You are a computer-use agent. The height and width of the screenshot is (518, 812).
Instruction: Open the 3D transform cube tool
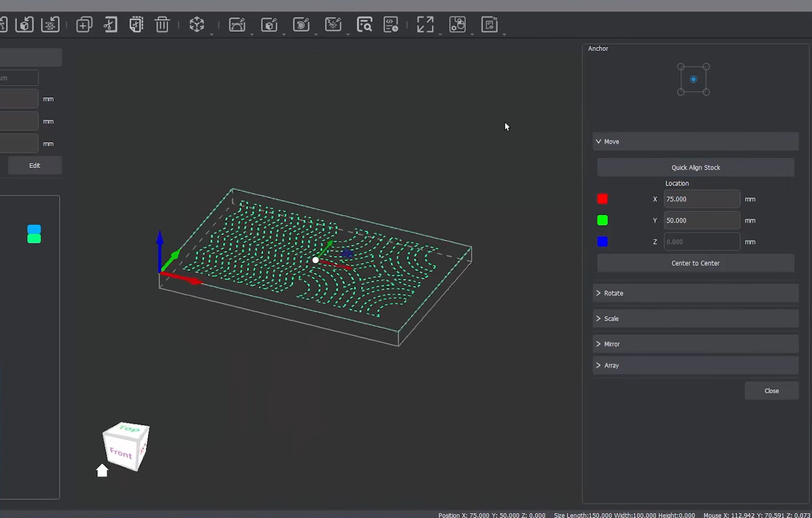[197, 25]
